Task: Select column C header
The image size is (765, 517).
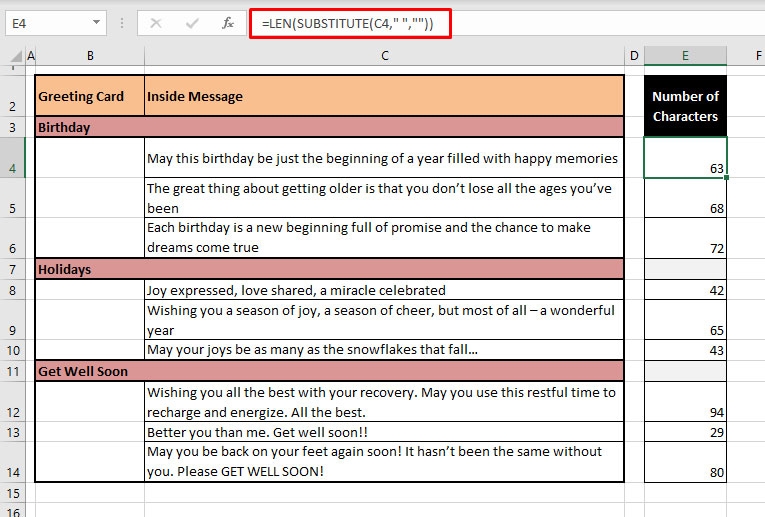Action: point(384,56)
